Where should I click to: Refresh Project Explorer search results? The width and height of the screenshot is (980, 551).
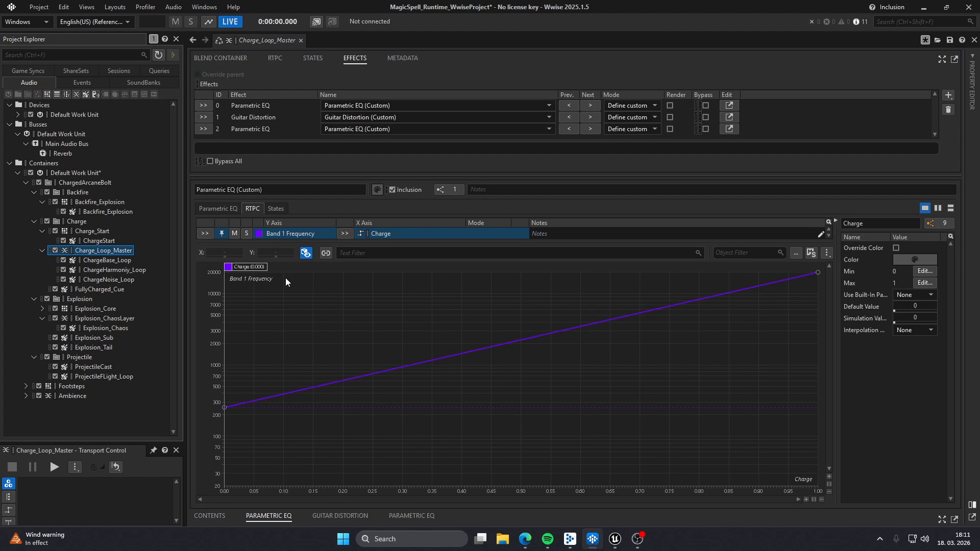point(159,55)
